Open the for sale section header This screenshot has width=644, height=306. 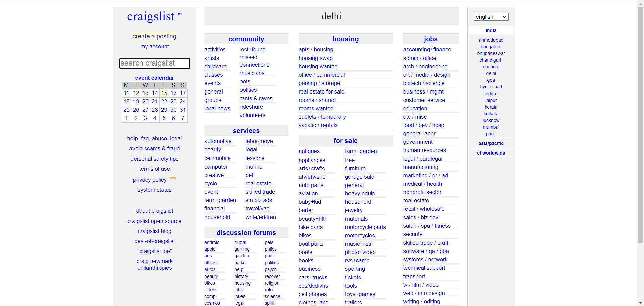click(345, 141)
